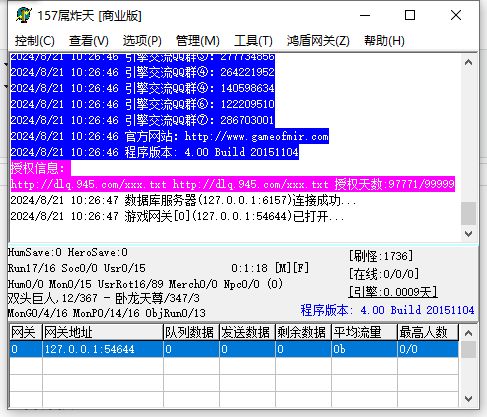Image resolution: width=487 pixels, height=417 pixels.
Task: Open the 帮助(H) menu
Action: [384, 41]
